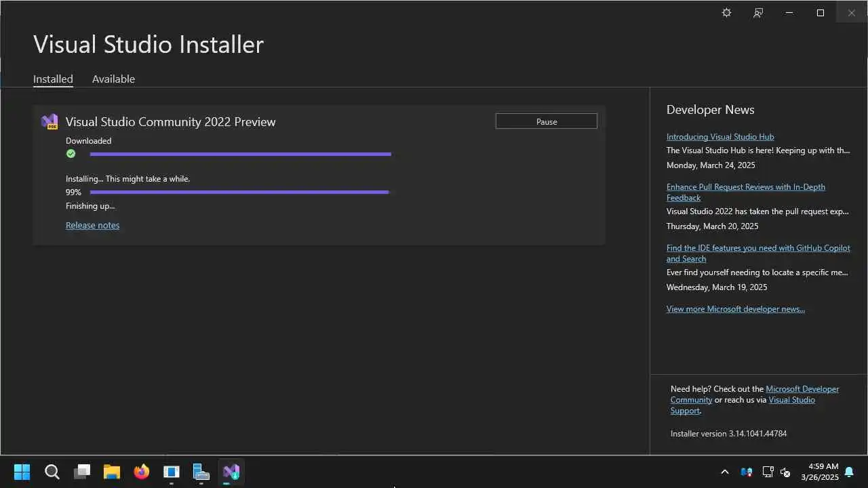Show hidden system tray icons
The width and height of the screenshot is (868, 488).
coord(724,472)
